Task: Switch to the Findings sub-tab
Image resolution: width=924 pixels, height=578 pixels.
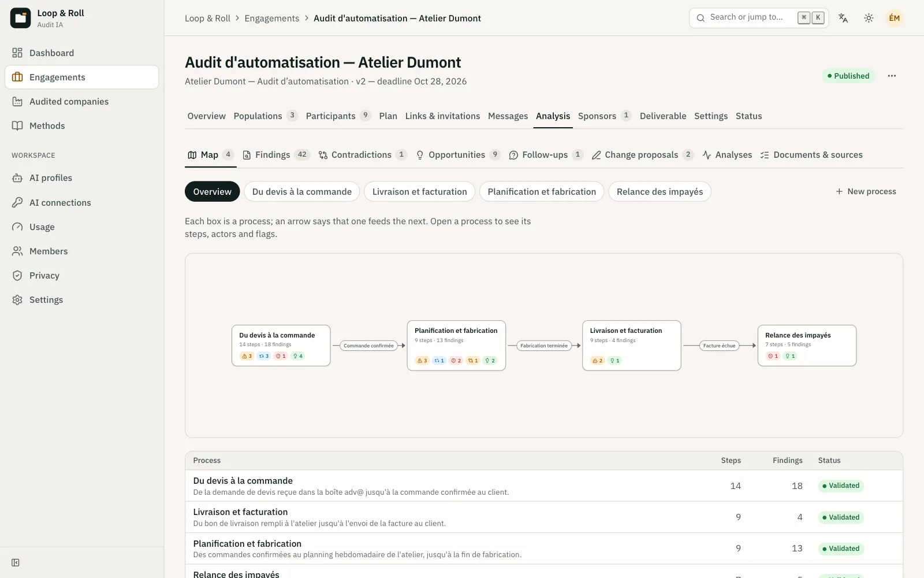Action: (x=276, y=155)
